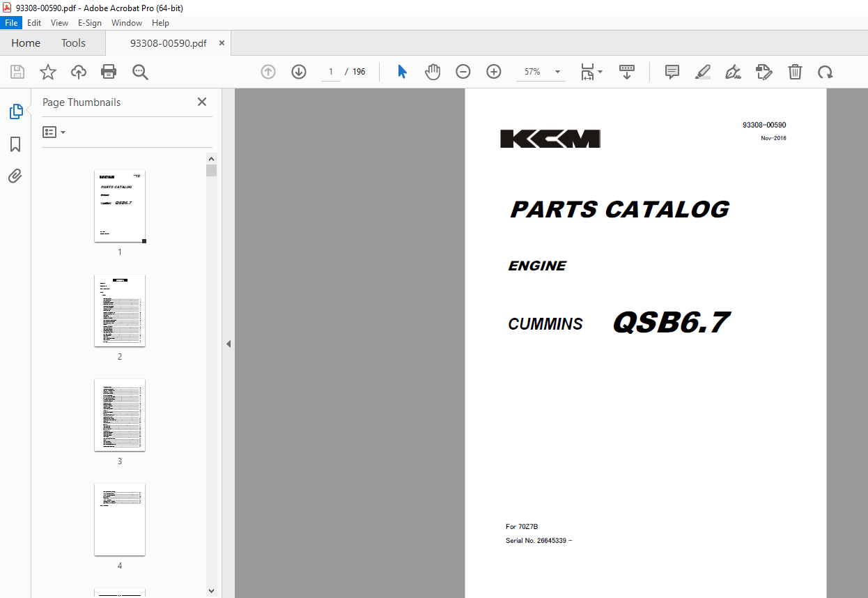Open the Help menu
The height and width of the screenshot is (598, 868).
pos(160,23)
